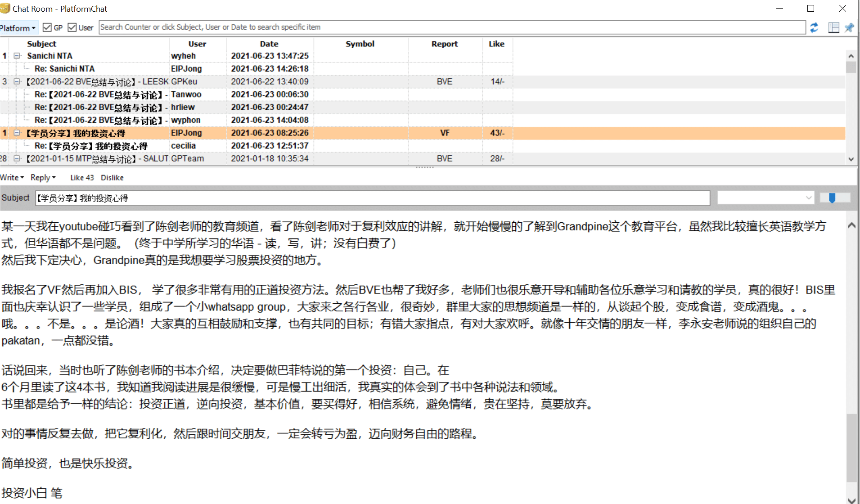
Task: Select the 【学员分享】我的投资心得 thread subject
Action: [x=76, y=133]
